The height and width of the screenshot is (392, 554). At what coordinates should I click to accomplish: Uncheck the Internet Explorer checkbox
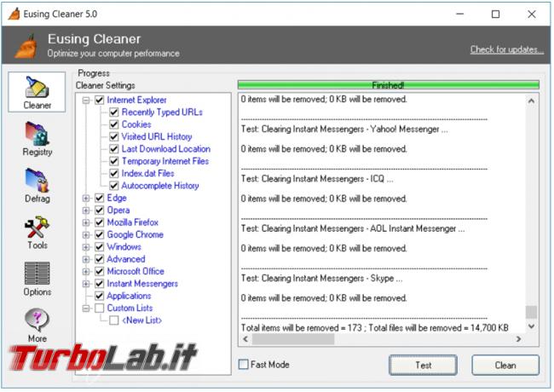click(99, 100)
